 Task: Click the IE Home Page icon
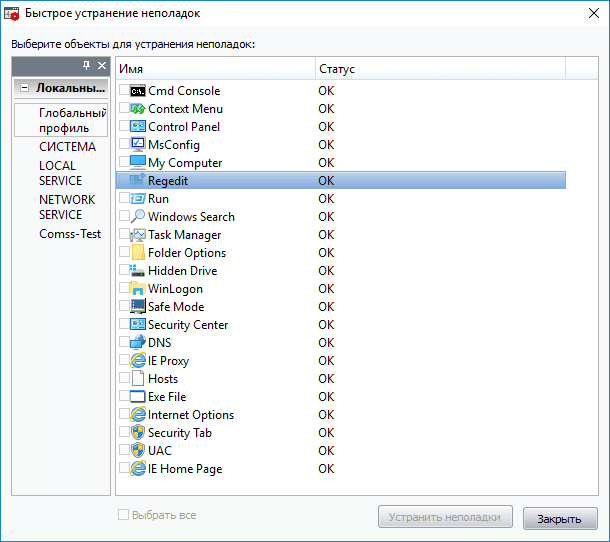[138, 469]
